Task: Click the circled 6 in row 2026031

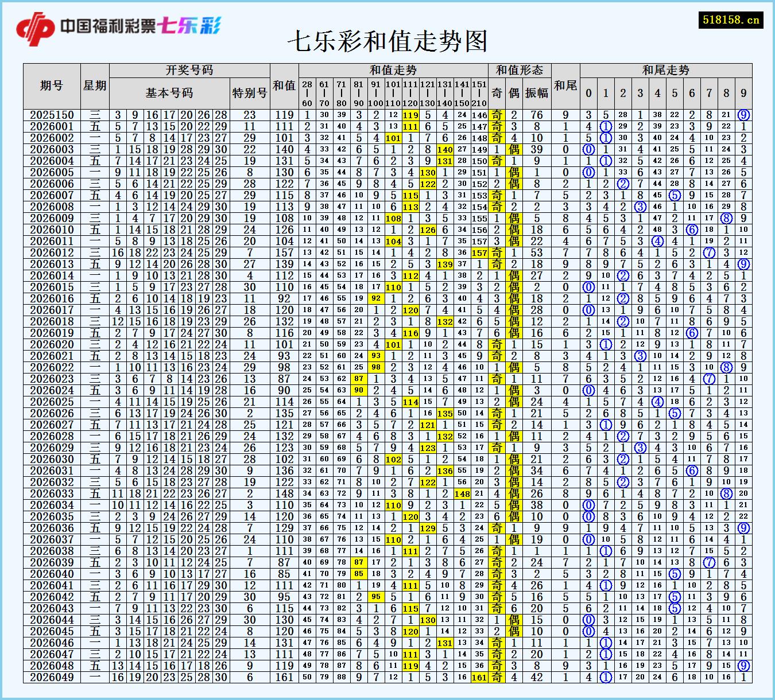Action: pyautogui.click(x=692, y=471)
